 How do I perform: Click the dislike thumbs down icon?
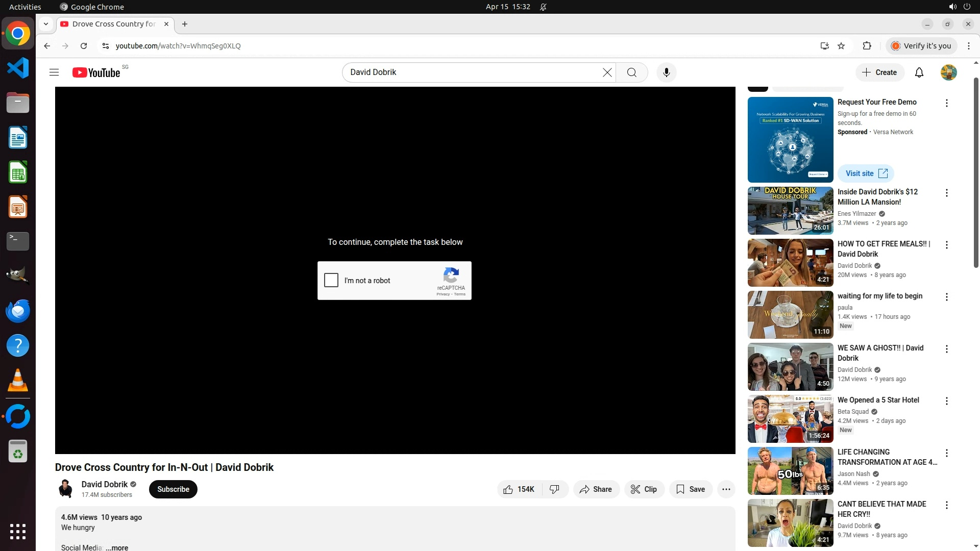pyautogui.click(x=554, y=489)
